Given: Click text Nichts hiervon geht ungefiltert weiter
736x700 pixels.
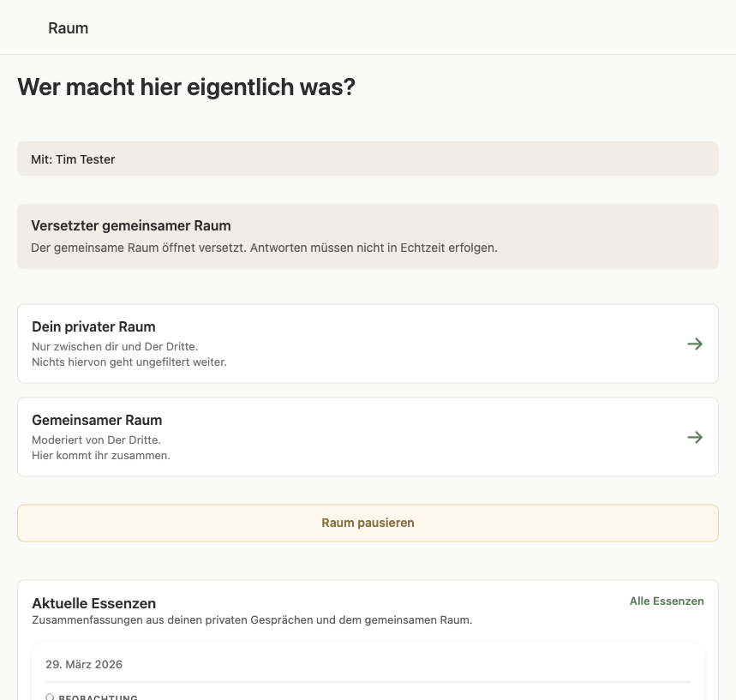Looking at the screenshot, I should pyautogui.click(x=129, y=362).
